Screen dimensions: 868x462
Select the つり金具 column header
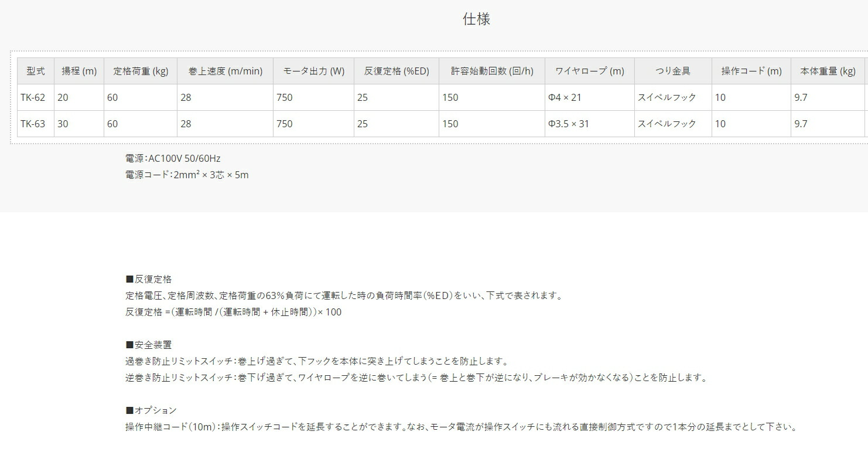672,70
